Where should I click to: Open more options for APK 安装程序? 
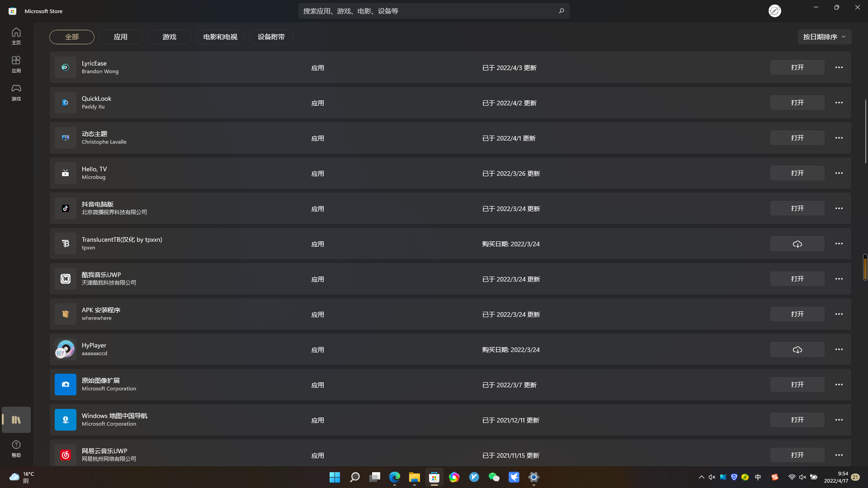[839, 314]
